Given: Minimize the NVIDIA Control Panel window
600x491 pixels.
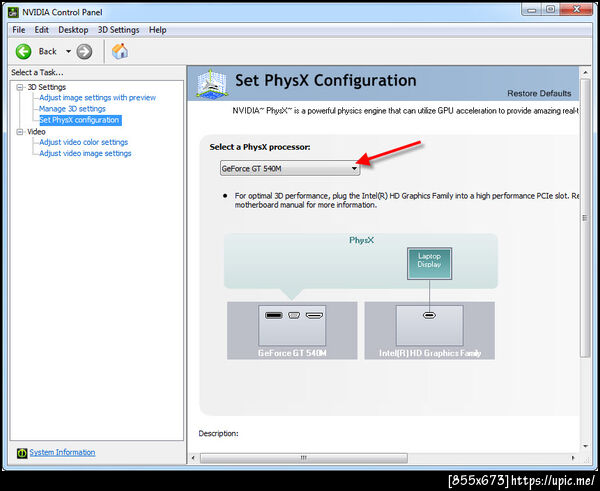Looking at the screenshot, I should click(532, 10).
